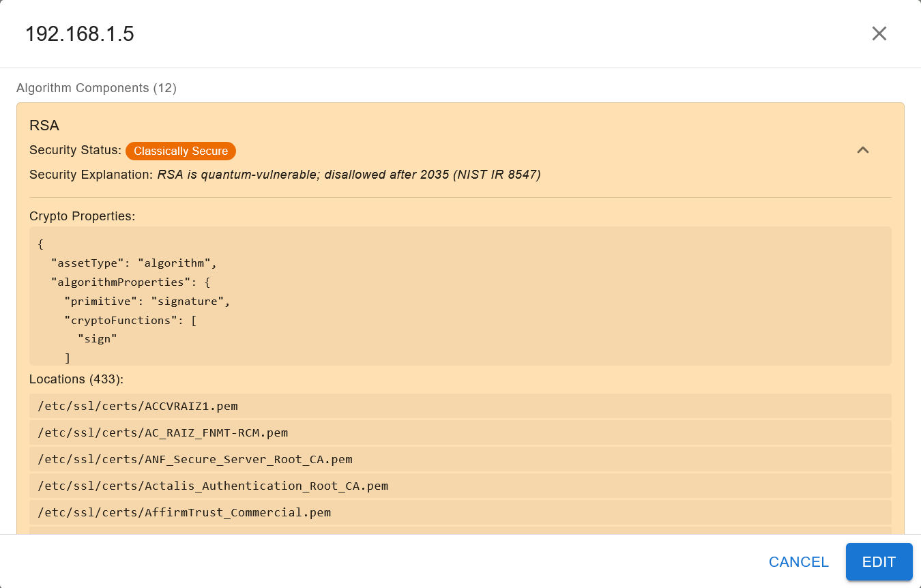Select the ACCVRAIZ1.pem location entry
The image size is (921, 588).
[x=138, y=406]
